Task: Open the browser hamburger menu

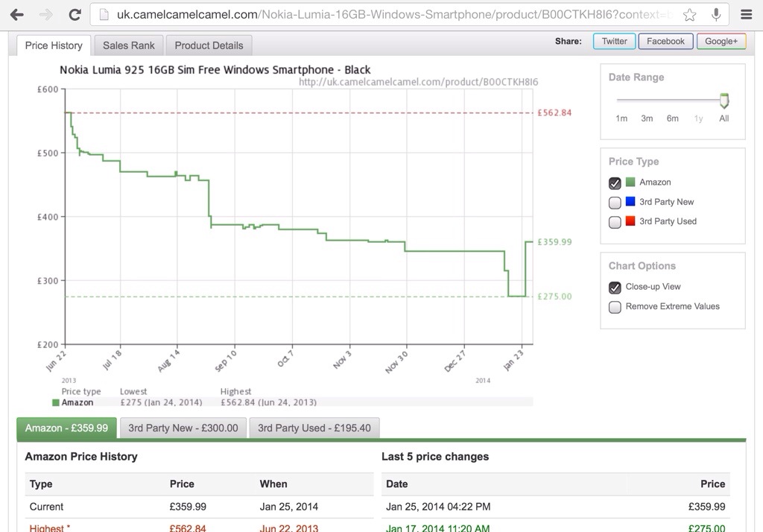Action: [746, 14]
